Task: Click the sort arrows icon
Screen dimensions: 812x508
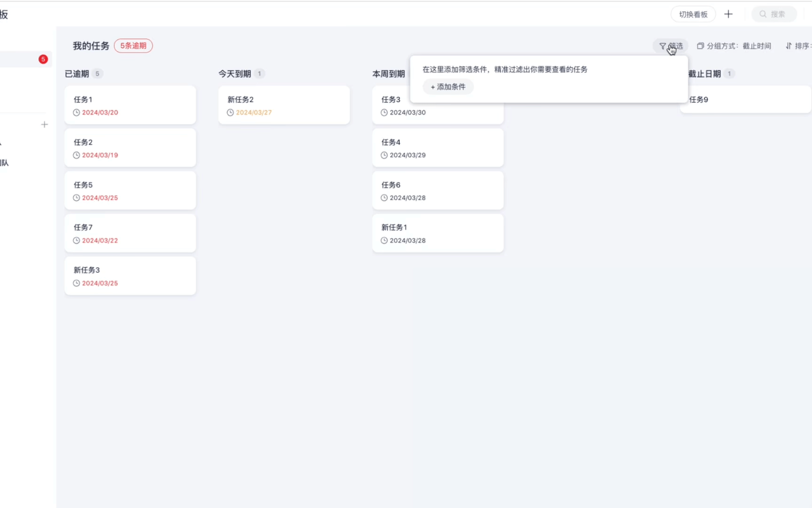Action: click(789, 46)
